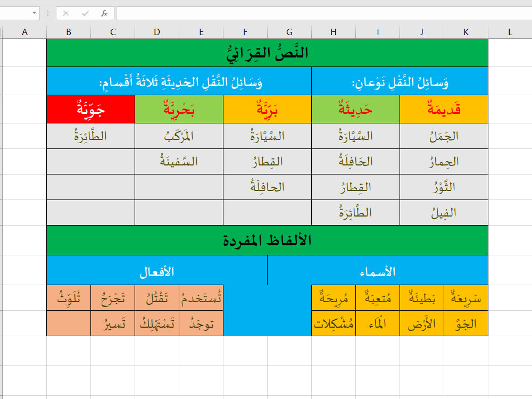Screen dimensions: 532x399
Task: Click the cell تُستَخدمُ
Action: [201, 297]
